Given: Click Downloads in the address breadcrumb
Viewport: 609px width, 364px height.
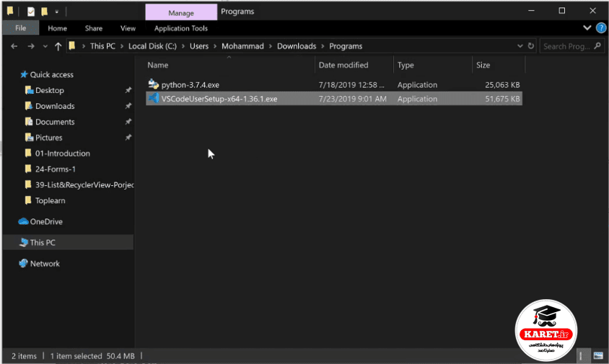Looking at the screenshot, I should tap(297, 46).
